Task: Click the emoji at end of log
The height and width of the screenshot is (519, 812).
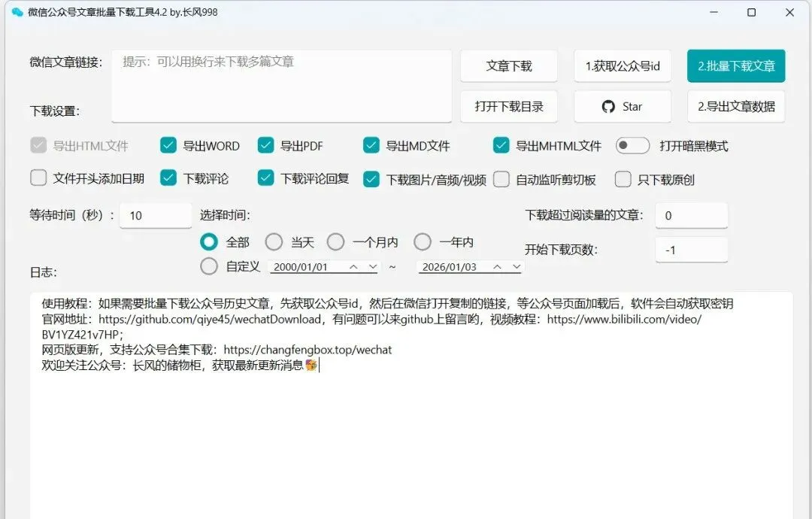Action: click(311, 365)
